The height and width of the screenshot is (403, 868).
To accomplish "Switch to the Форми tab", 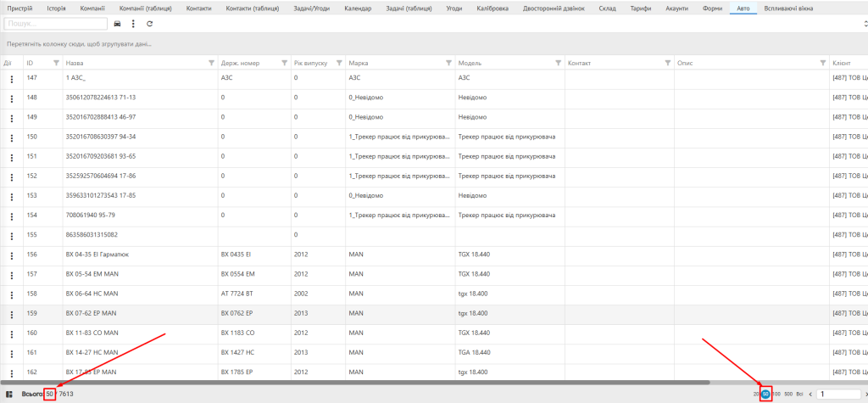I will pos(712,8).
